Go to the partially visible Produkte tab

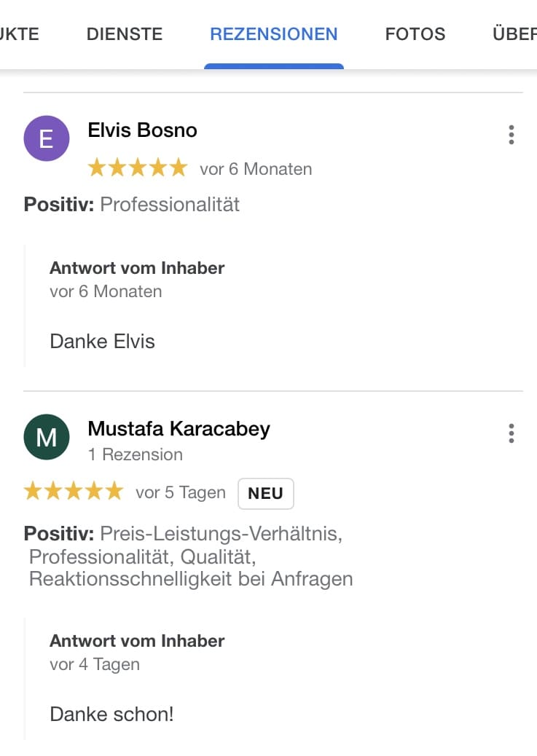[19, 34]
